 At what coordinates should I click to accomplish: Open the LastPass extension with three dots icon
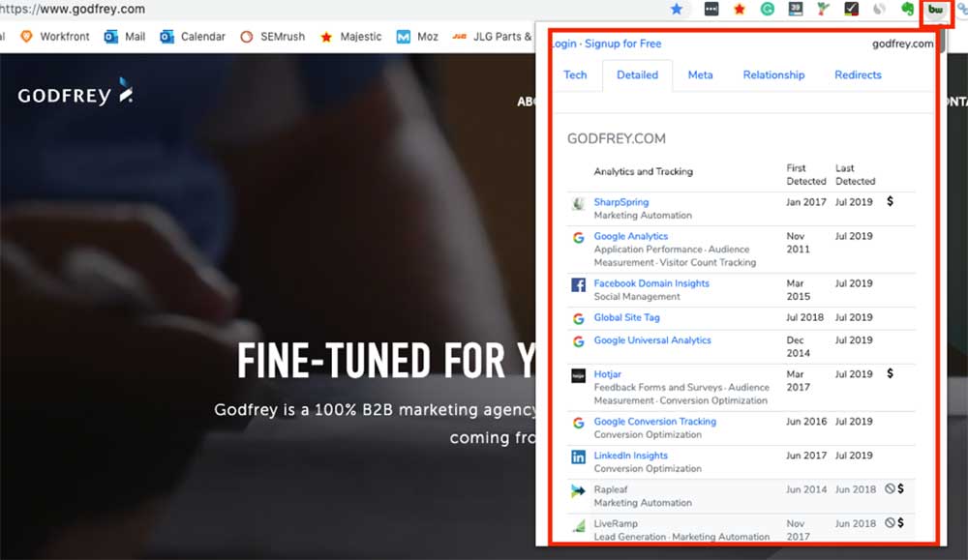[711, 9]
